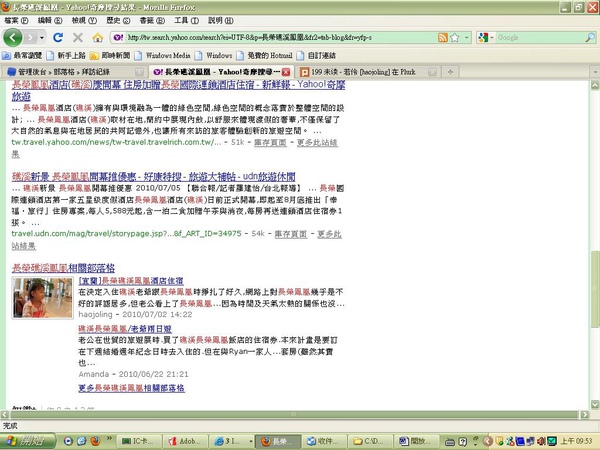Open the back/forward history dropdown arrow

click(x=42, y=38)
